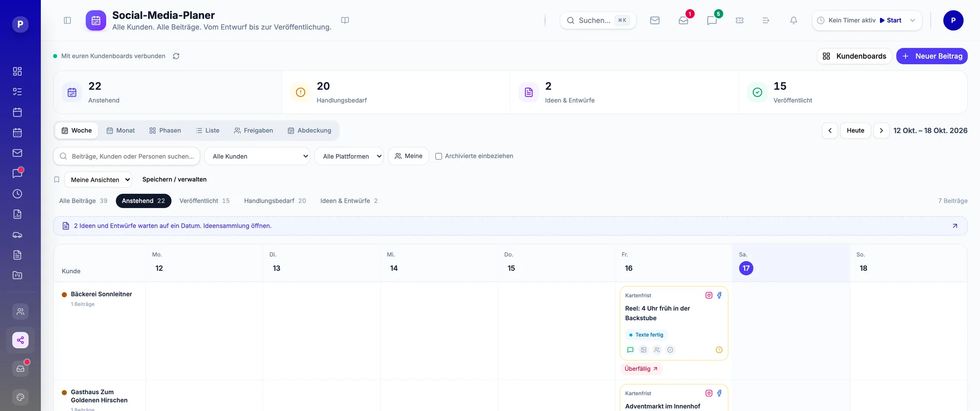Viewport: 980px width, 411px height.
Task: Filter by Veröffentlicht 15
Action: pyautogui.click(x=205, y=201)
